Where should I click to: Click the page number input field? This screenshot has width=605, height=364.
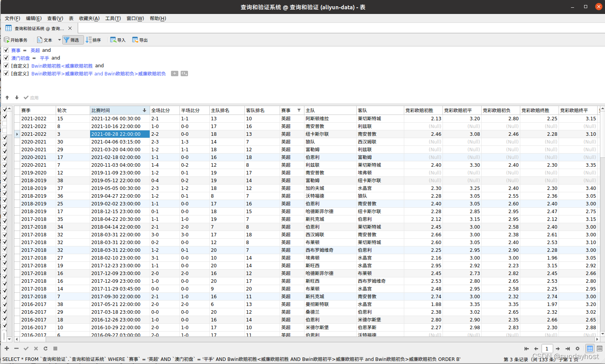pos(547,349)
